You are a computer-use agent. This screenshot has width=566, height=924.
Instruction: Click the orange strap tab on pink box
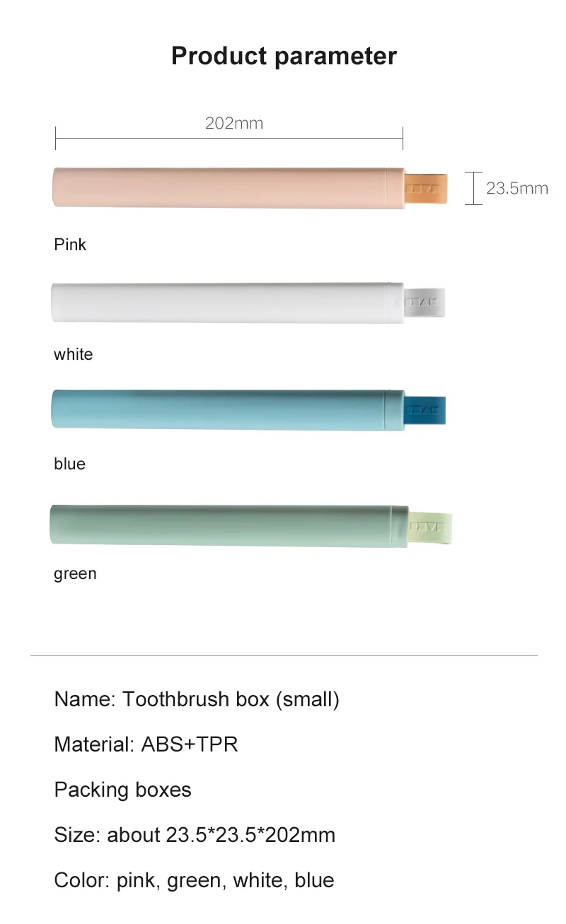click(x=427, y=189)
